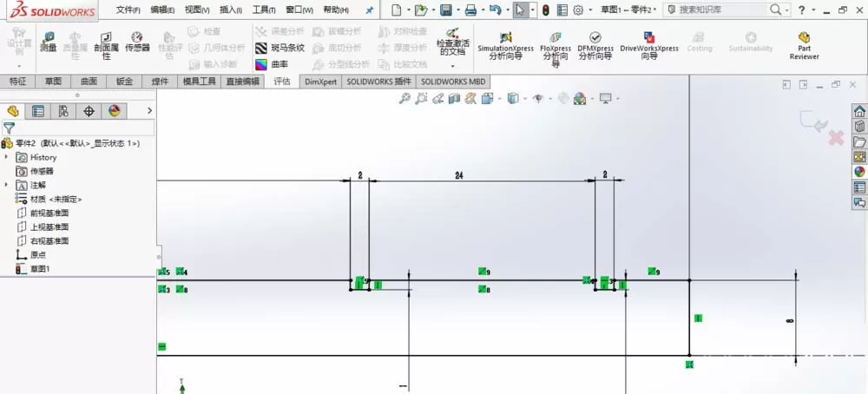Viewport: 868px width, 394px height.
Task: Switch to 特征 ribbon tab
Action: click(17, 82)
